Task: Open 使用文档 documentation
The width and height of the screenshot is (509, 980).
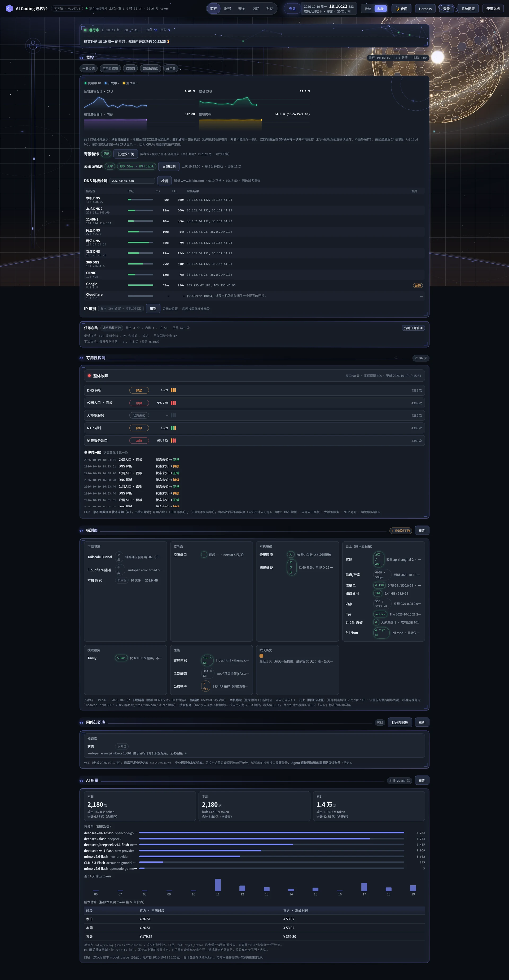Action: click(x=493, y=9)
